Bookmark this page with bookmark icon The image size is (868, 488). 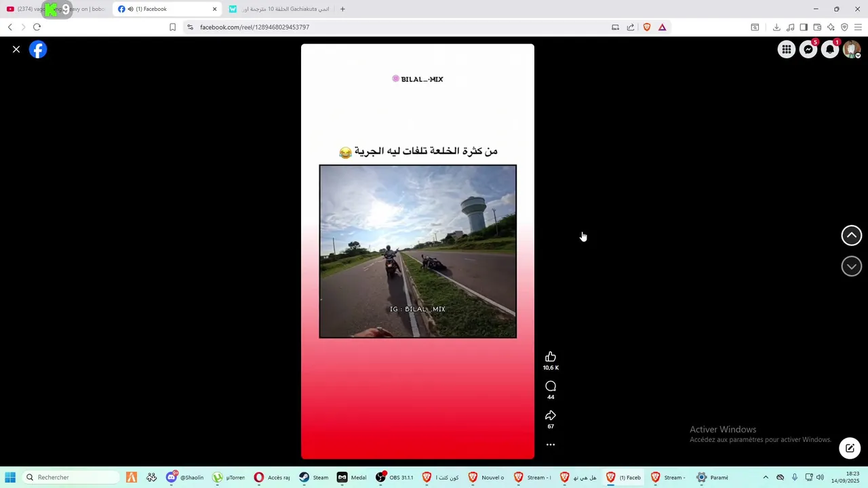tap(172, 27)
